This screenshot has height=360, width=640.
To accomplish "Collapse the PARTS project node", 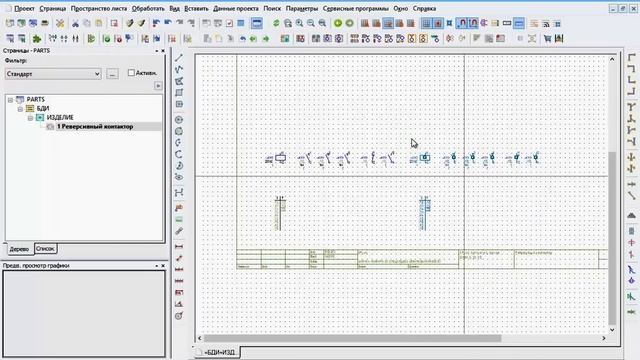I will coord(11,100).
